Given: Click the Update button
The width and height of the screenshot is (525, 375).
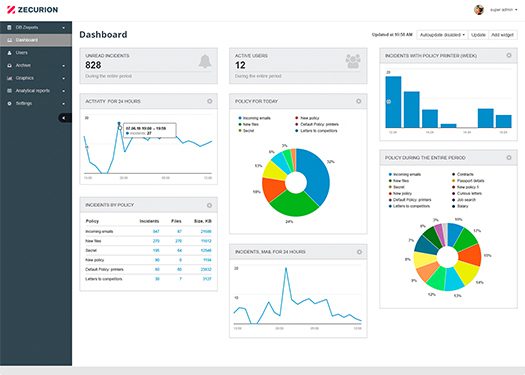Looking at the screenshot, I should [x=478, y=35].
